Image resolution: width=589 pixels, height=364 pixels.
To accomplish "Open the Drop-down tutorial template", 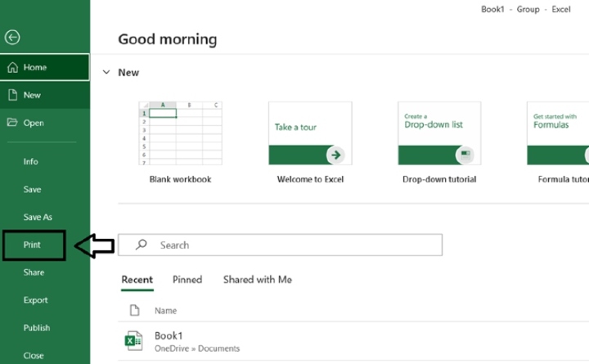I will 439,133.
